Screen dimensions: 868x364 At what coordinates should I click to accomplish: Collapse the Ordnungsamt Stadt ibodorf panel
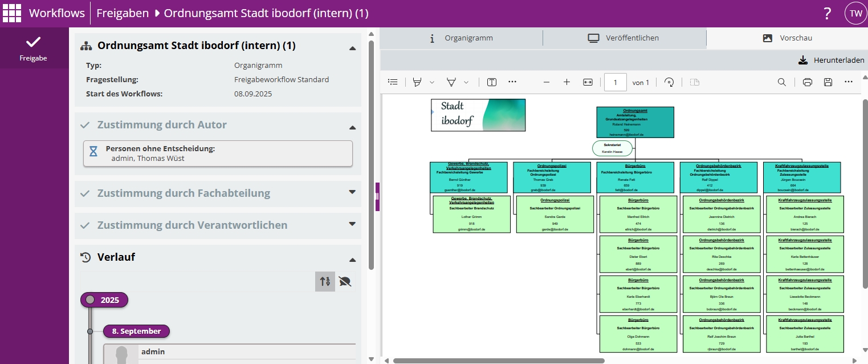352,48
